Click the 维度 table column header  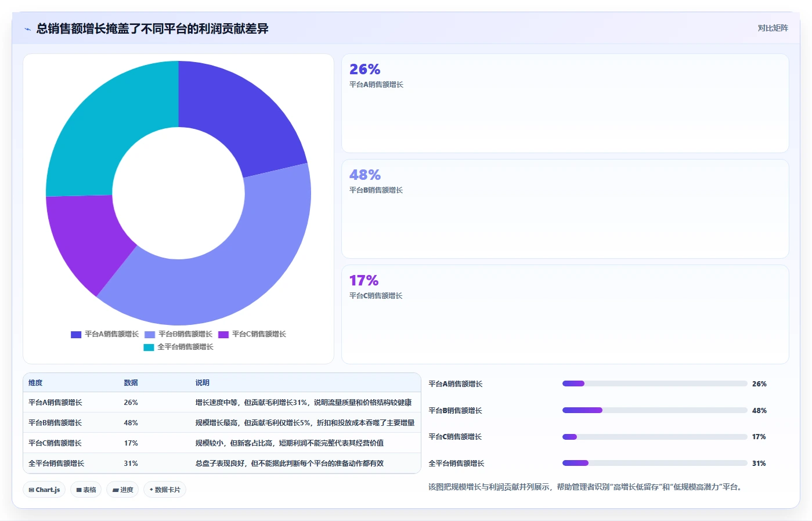[35, 383]
